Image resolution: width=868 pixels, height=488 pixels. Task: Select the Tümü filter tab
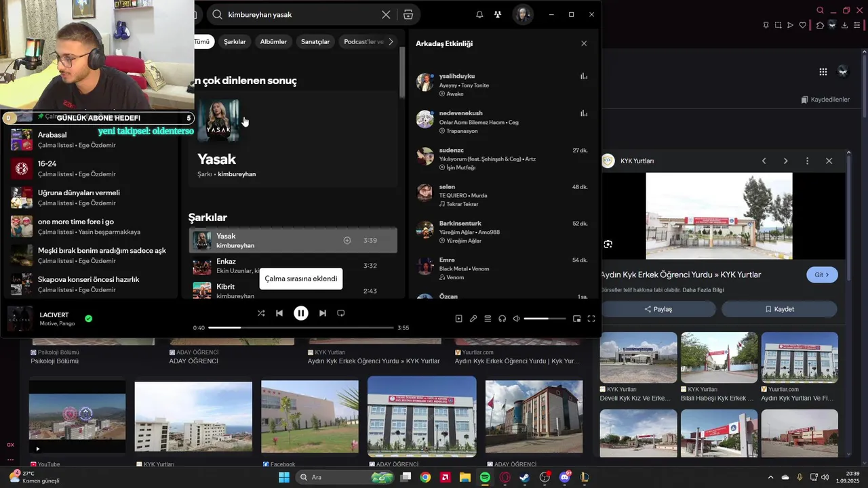pos(203,41)
